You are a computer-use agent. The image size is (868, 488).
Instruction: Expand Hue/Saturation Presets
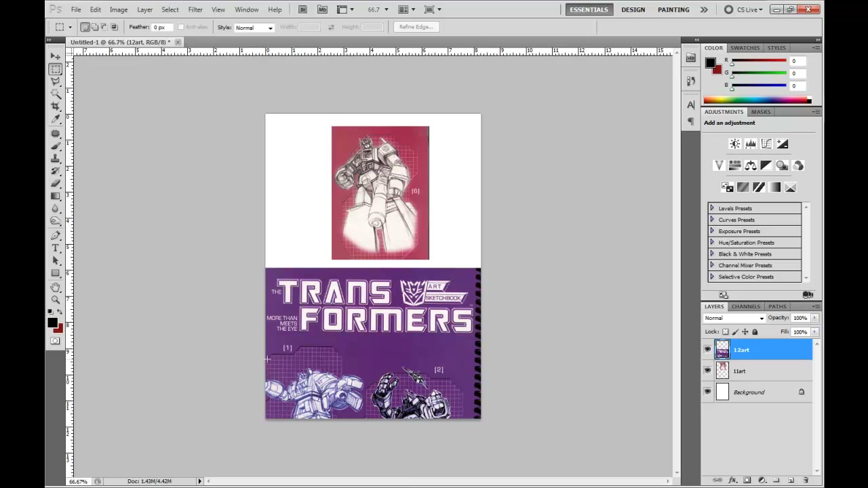click(x=711, y=243)
